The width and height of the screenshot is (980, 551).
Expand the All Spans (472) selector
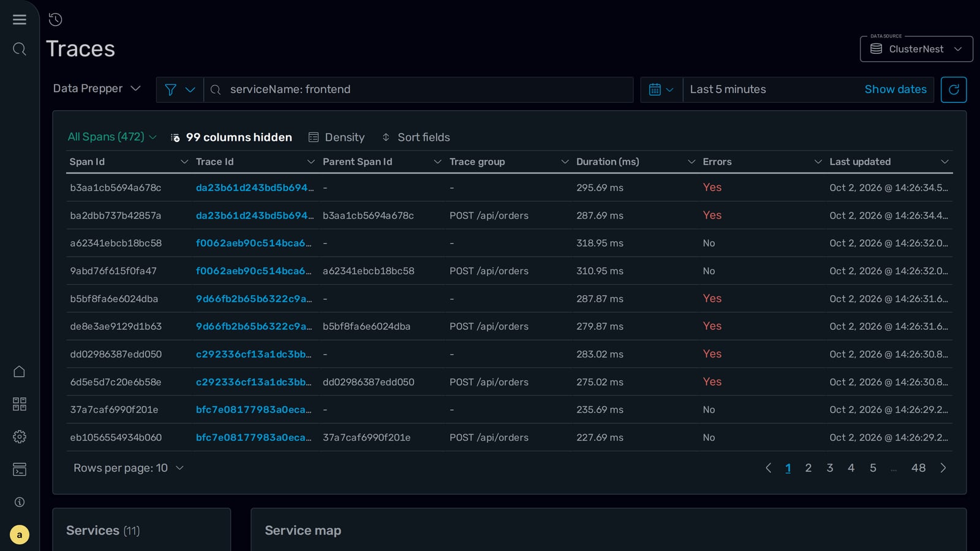[112, 137]
